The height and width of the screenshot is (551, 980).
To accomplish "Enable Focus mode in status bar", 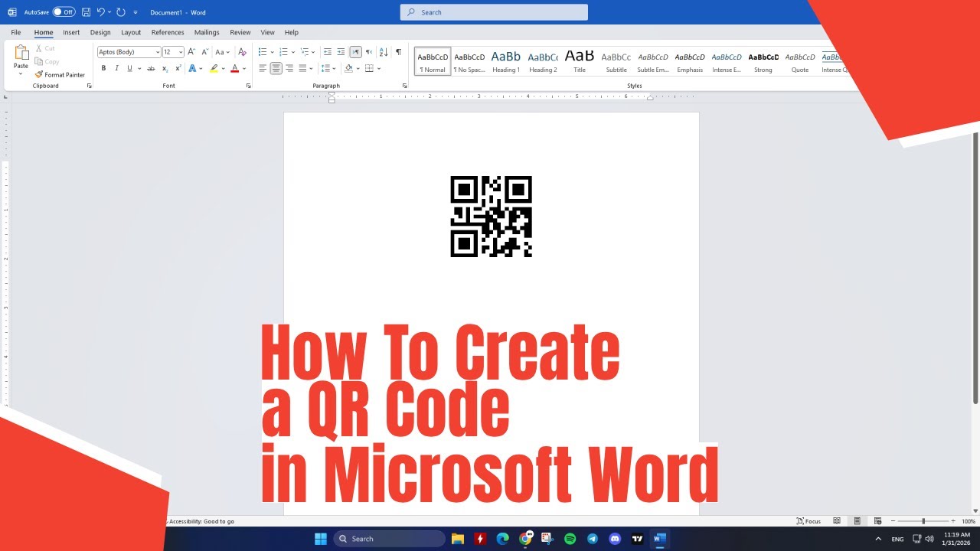I will (x=808, y=521).
